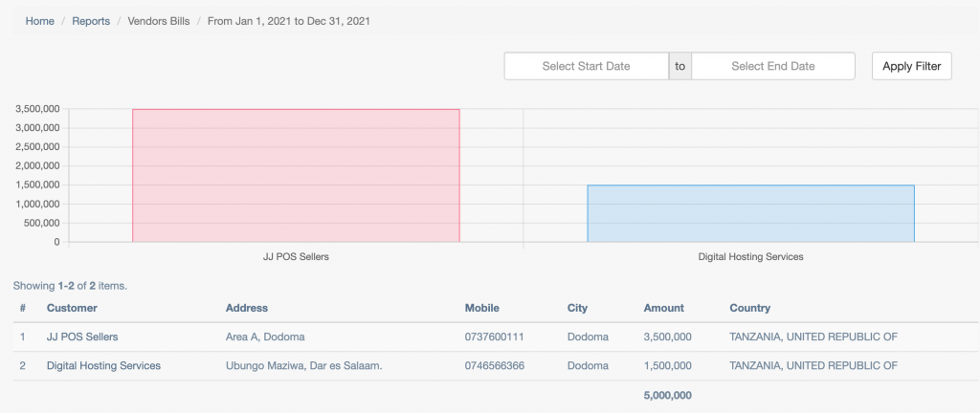This screenshot has height=413, width=980.
Task: Click the 5,000,000 total amount
Action: (x=667, y=396)
